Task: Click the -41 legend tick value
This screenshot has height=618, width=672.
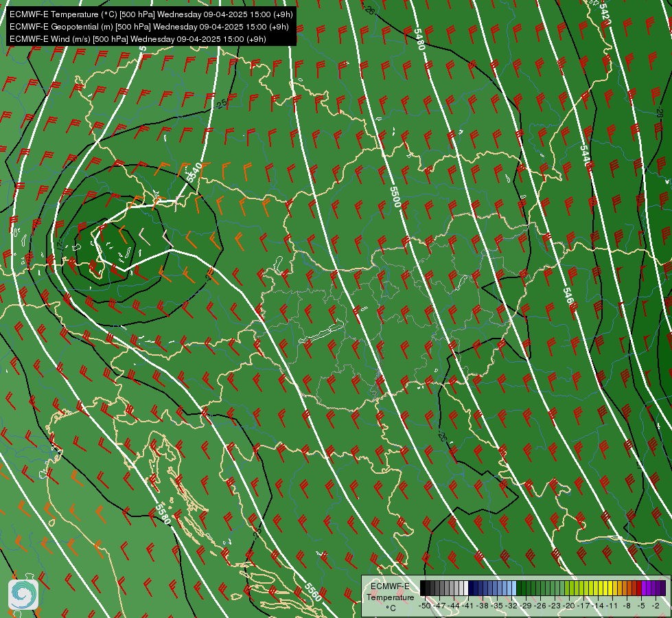Action: click(467, 606)
